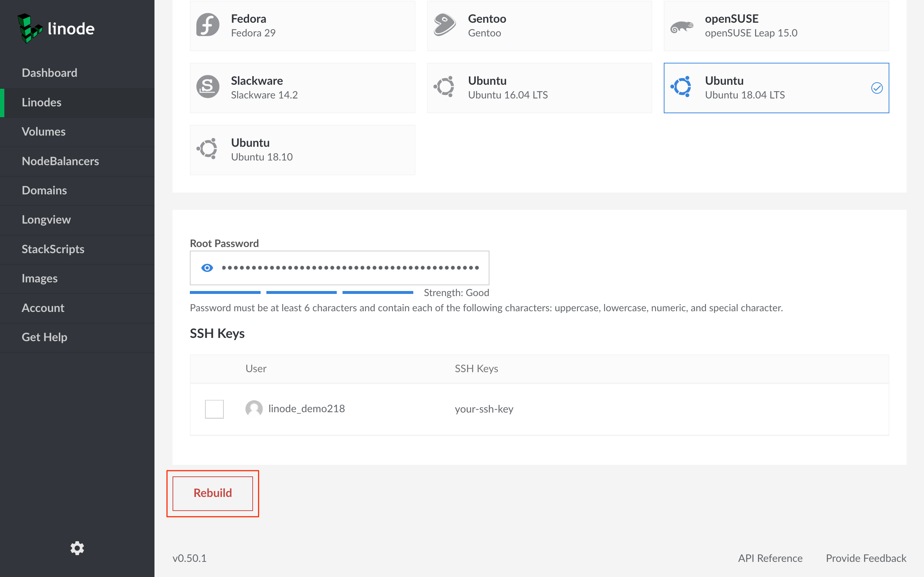Screen dimensions: 924x577
Task: Open the Dashboard menu item
Action: 50,73
